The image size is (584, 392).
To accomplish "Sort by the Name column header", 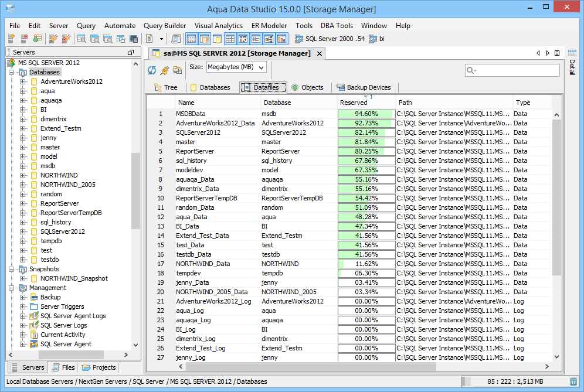I will point(218,103).
